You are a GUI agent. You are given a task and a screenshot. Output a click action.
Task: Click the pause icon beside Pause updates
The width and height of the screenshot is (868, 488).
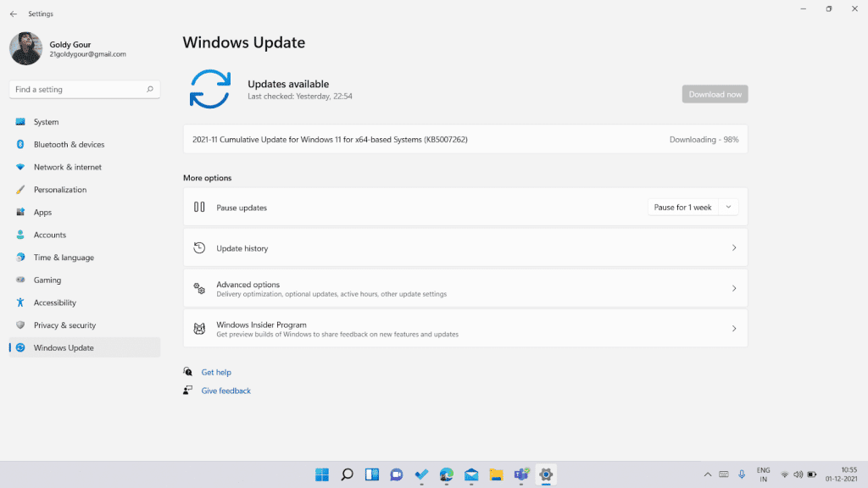point(199,207)
